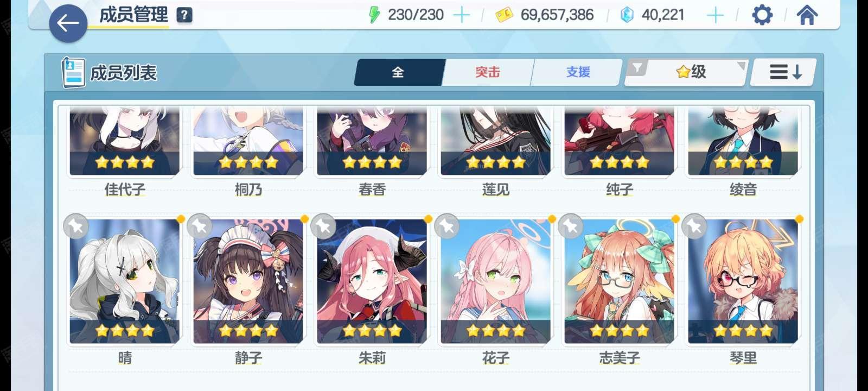The width and height of the screenshot is (868, 391).
Task: Click the 佳代子 name label
Action: (125, 190)
